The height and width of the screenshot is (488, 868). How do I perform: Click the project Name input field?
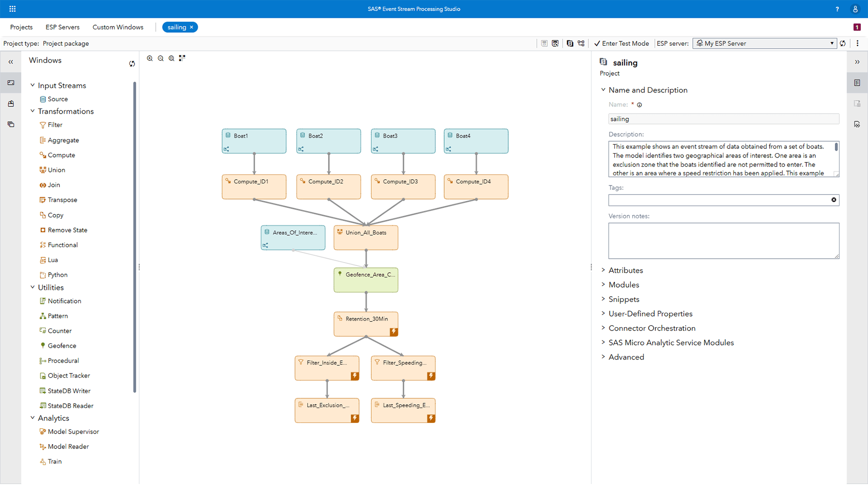723,119
